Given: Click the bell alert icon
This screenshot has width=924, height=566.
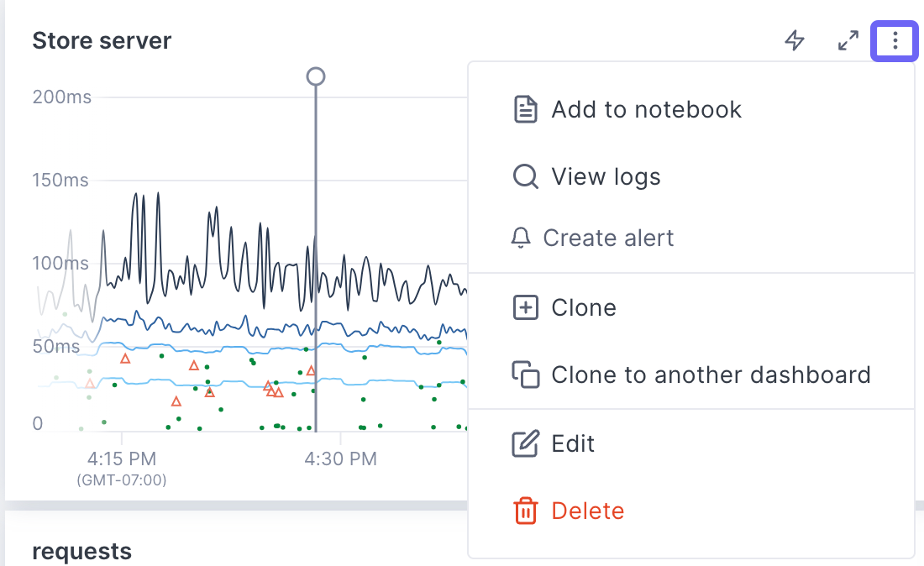Looking at the screenshot, I should [521, 238].
